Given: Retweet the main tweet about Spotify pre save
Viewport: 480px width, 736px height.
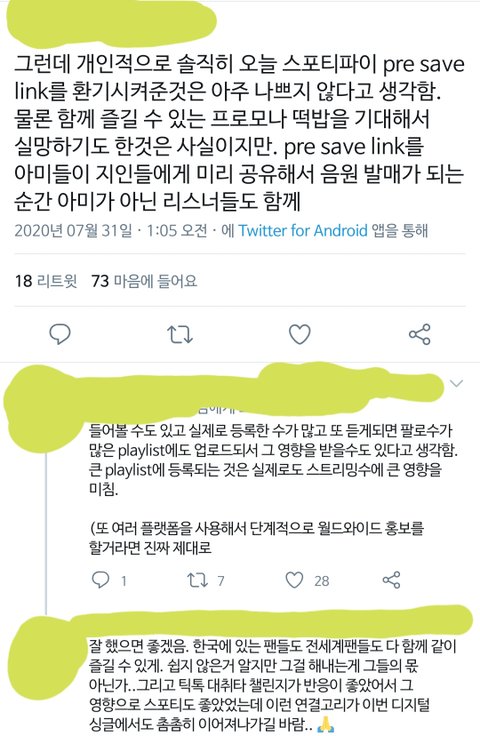Looking at the screenshot, I should 180,334.
